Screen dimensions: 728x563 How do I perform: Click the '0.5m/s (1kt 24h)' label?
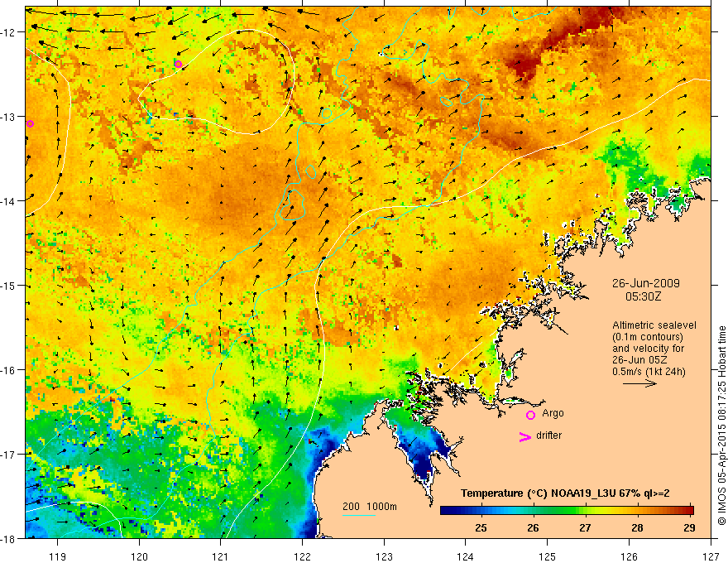coord(649,372)
